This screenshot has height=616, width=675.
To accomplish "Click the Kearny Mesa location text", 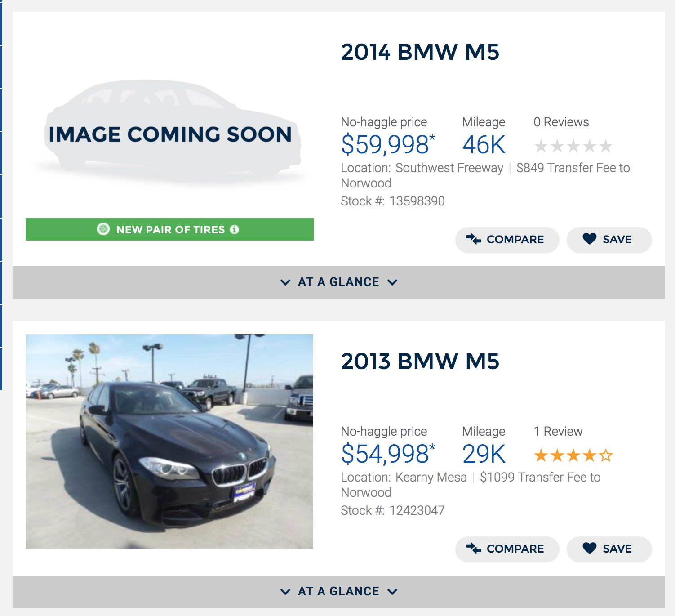I will click(431, 477).
